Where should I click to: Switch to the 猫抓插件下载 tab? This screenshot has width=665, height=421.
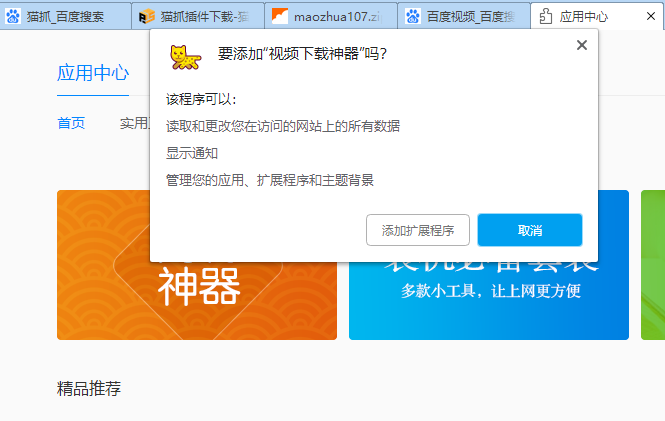pos(198,16)
